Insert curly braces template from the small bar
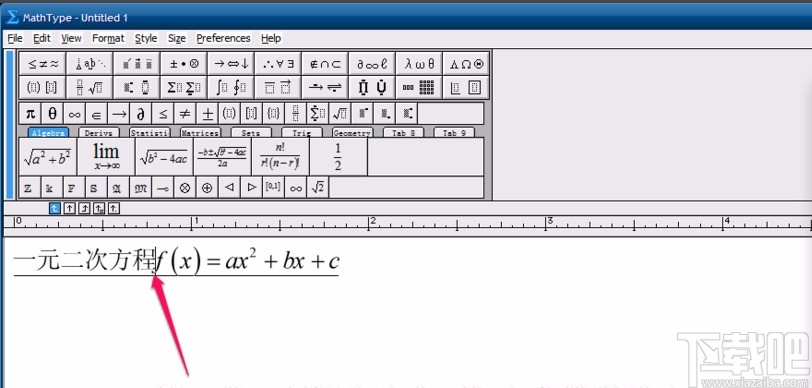This screenshot has width=812, height=388. (273, 113)
